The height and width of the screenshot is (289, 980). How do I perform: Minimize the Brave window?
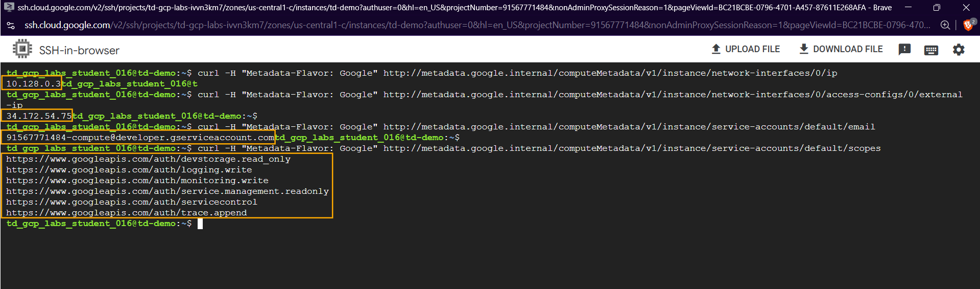(909, 7)
